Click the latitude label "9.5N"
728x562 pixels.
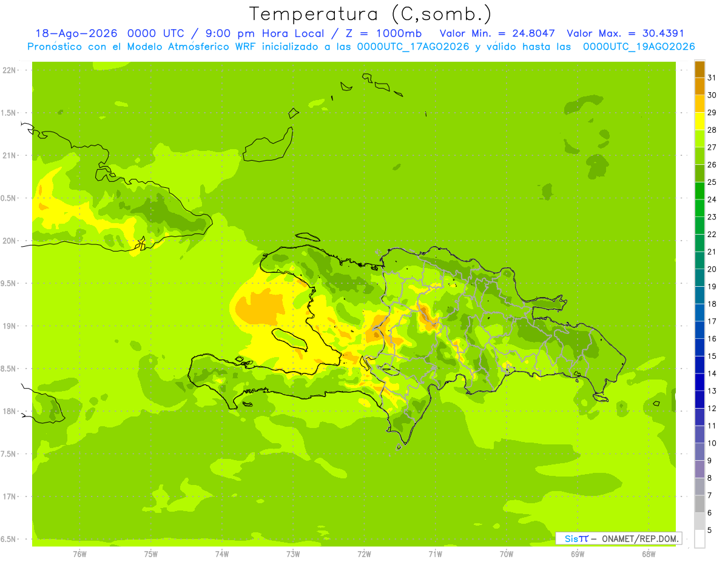9,284
